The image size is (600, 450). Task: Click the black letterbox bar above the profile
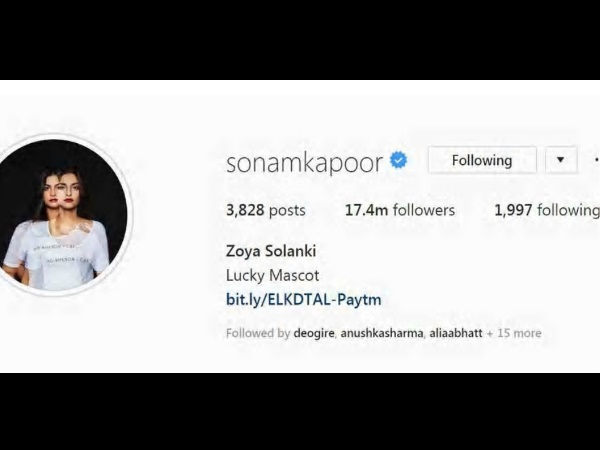click(300, 40)
